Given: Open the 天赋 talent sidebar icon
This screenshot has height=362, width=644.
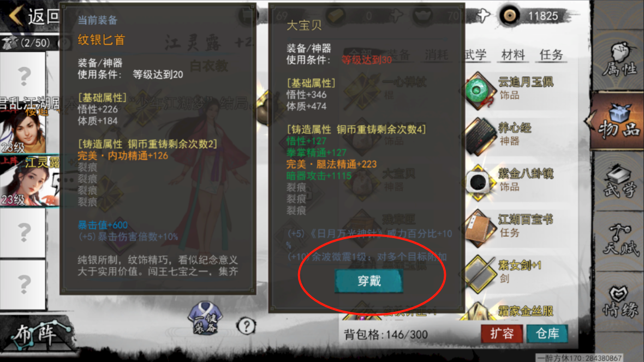Looking at the screenshot, I should click(x=619, y=240).
